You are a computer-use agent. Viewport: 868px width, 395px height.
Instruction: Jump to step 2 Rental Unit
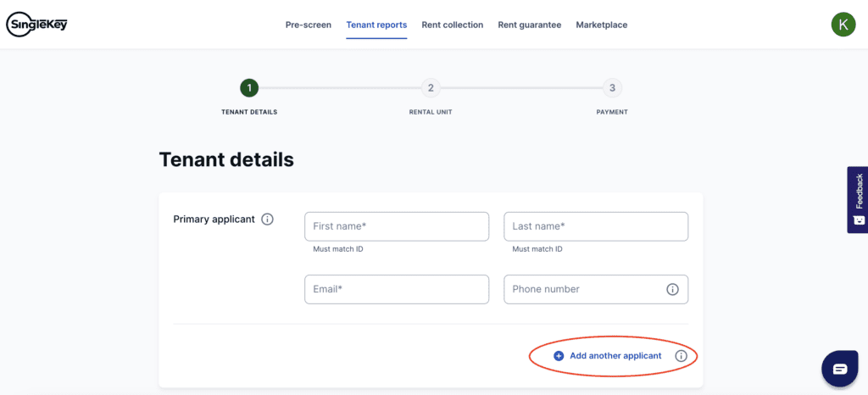coord(431,88)
